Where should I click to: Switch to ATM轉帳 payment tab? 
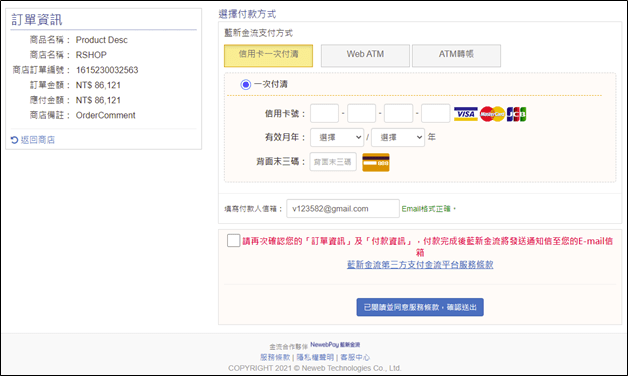point(456,55)
